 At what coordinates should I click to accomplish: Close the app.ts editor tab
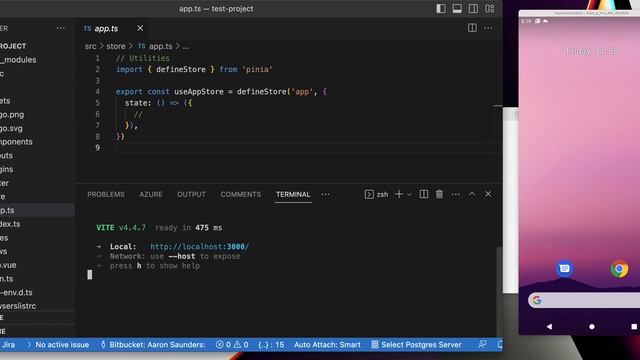140,28
